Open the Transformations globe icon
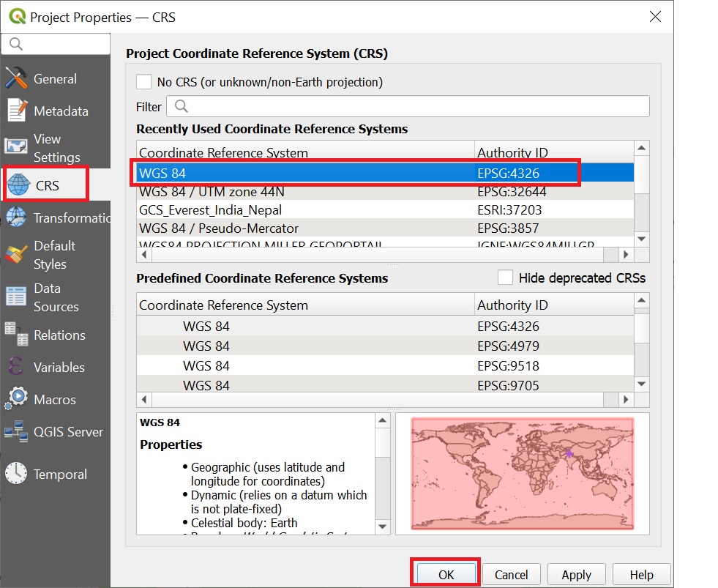The height and width of the screenshot is (588, 718). click(16, 217)
